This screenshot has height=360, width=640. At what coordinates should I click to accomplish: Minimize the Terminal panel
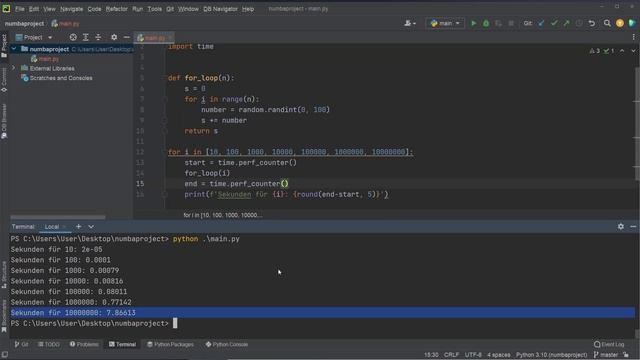[x=633, y=227]
